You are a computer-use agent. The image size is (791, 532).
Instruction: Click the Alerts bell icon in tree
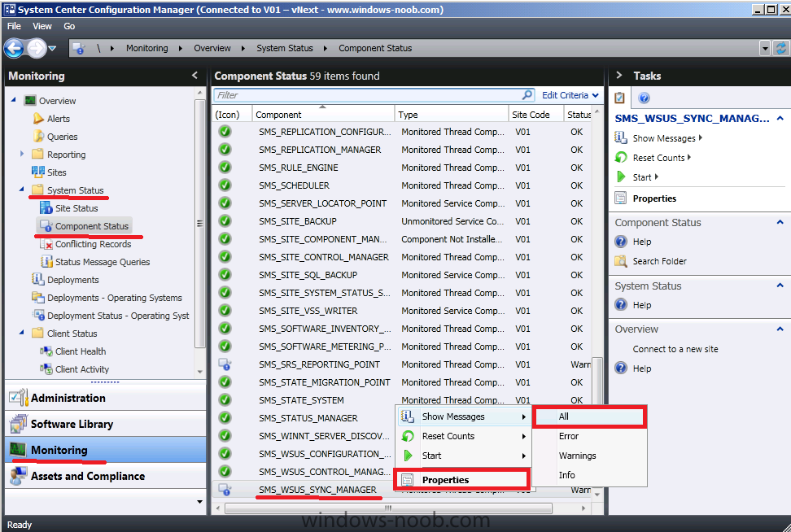tap(38, 119)
